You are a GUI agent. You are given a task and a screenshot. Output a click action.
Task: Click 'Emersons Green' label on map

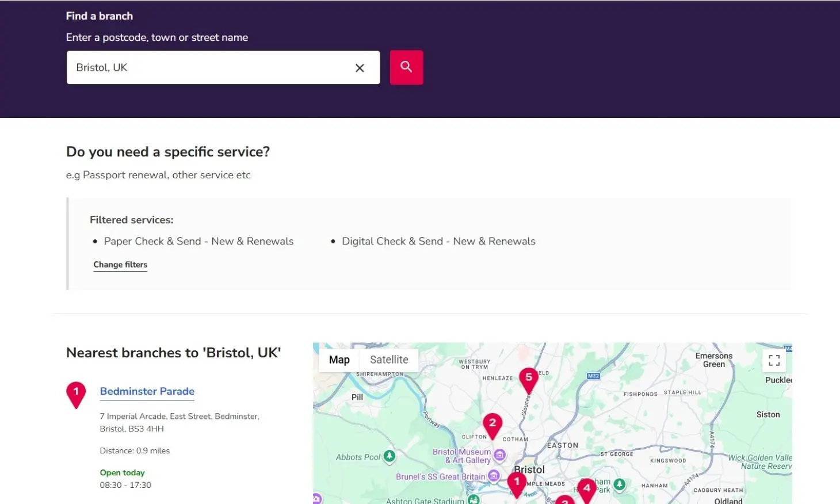click(714, 360)
